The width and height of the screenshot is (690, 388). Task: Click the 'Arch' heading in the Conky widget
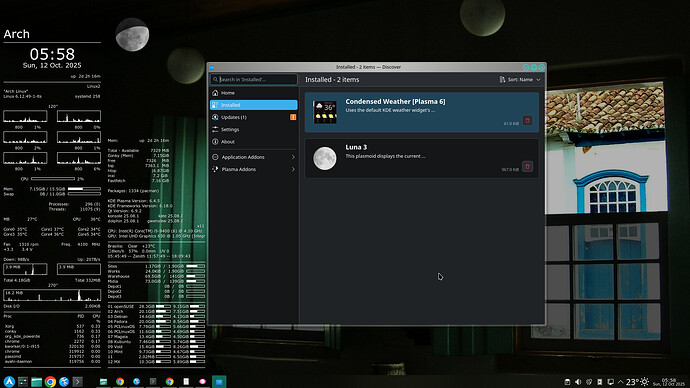click(17, 34)
